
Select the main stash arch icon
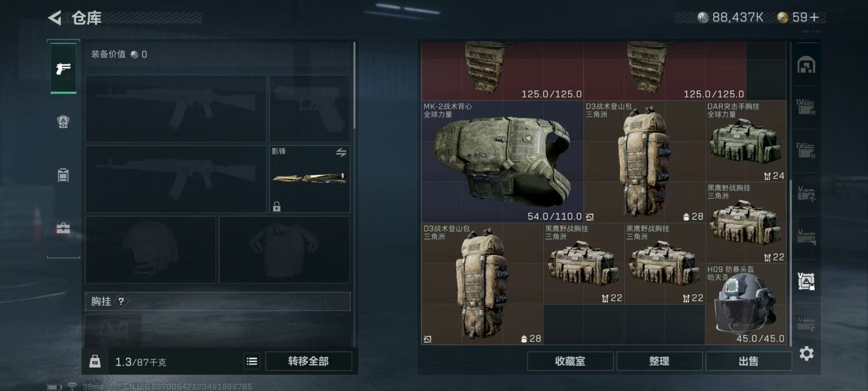pyautogui.click(x=807, y=65)
